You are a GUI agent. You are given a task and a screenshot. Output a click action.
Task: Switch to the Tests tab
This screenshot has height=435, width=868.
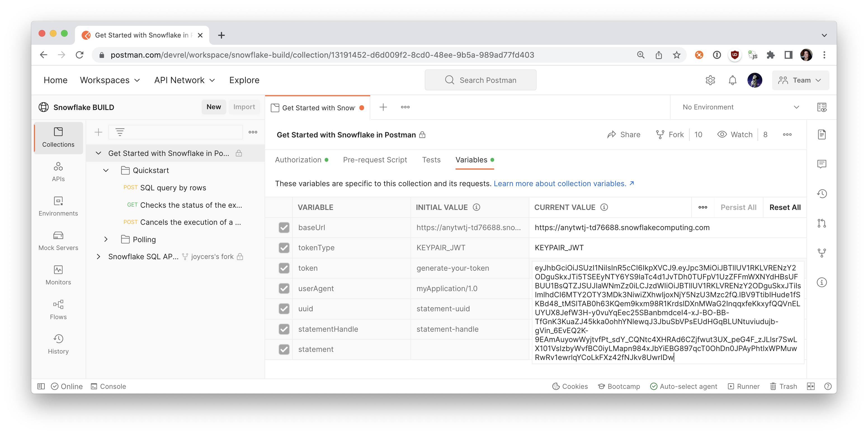pos(431,160)
